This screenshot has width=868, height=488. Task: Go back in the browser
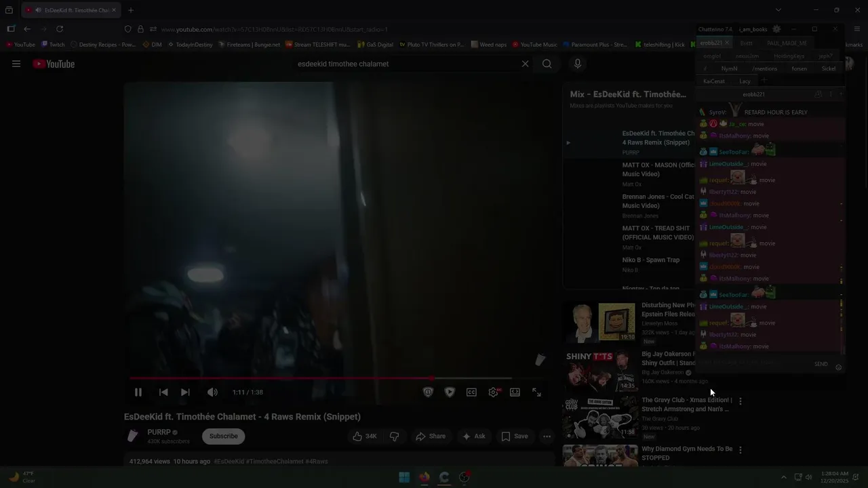point(27,29)
